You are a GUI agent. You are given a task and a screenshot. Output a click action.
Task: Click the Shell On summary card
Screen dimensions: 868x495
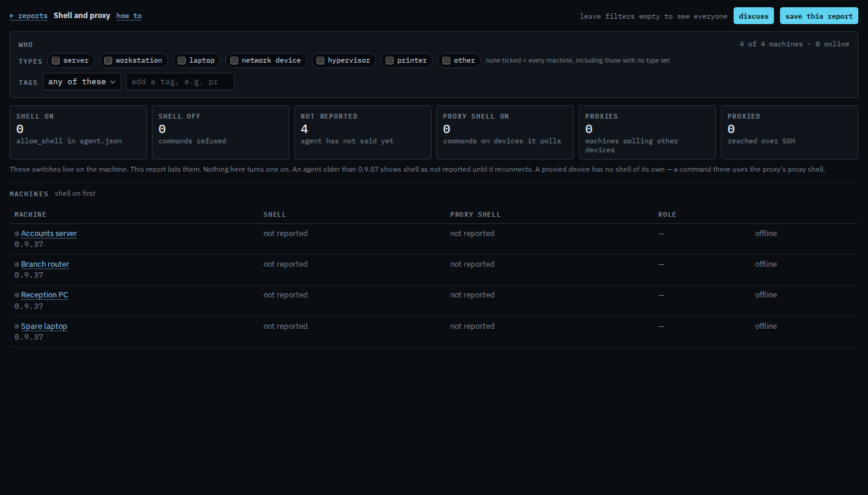click(x=78, y=132)
